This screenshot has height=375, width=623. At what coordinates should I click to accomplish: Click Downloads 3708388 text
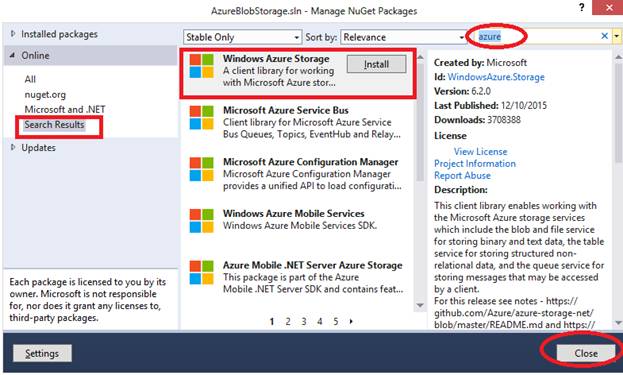(477, 120)
